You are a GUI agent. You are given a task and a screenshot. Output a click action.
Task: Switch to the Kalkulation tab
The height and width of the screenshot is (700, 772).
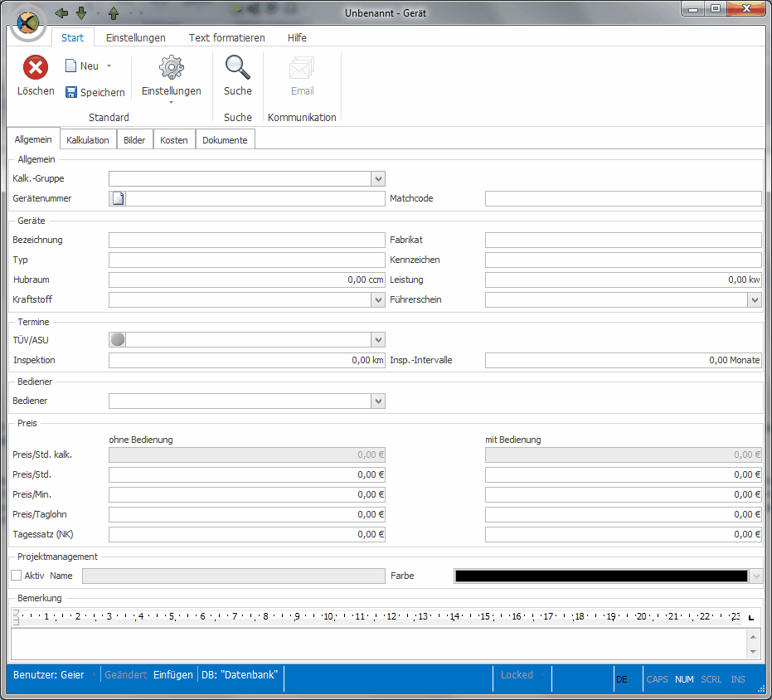[88, 140]
